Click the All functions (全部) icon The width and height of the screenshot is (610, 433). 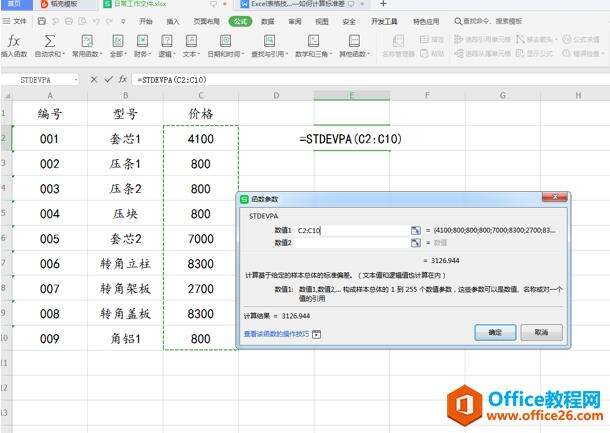pos(118,41)
